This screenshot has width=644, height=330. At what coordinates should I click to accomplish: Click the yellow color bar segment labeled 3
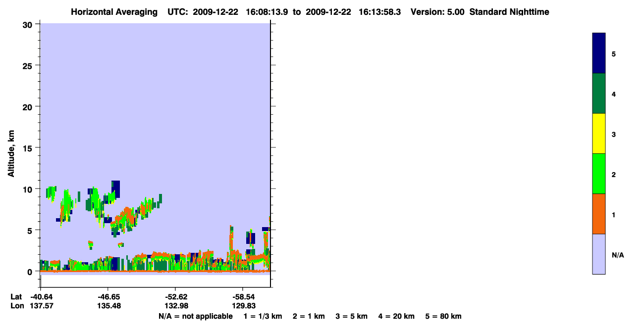pos(599,134)
